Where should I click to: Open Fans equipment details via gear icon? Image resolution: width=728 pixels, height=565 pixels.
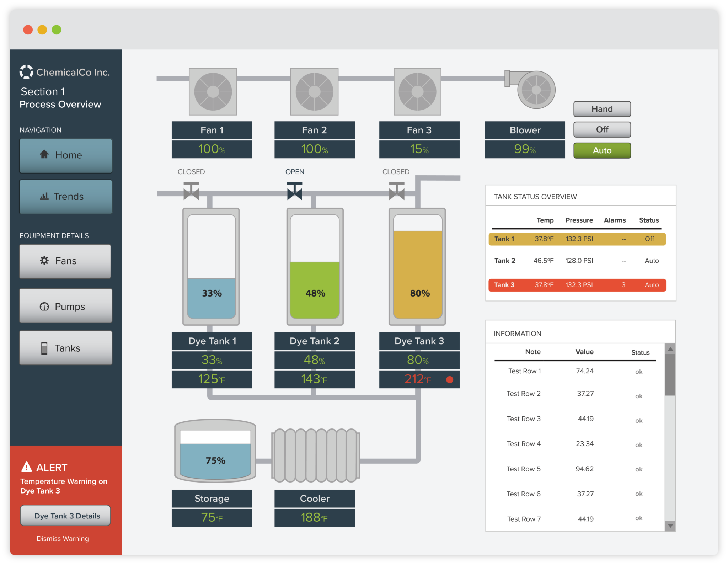(x=44, y=261)
